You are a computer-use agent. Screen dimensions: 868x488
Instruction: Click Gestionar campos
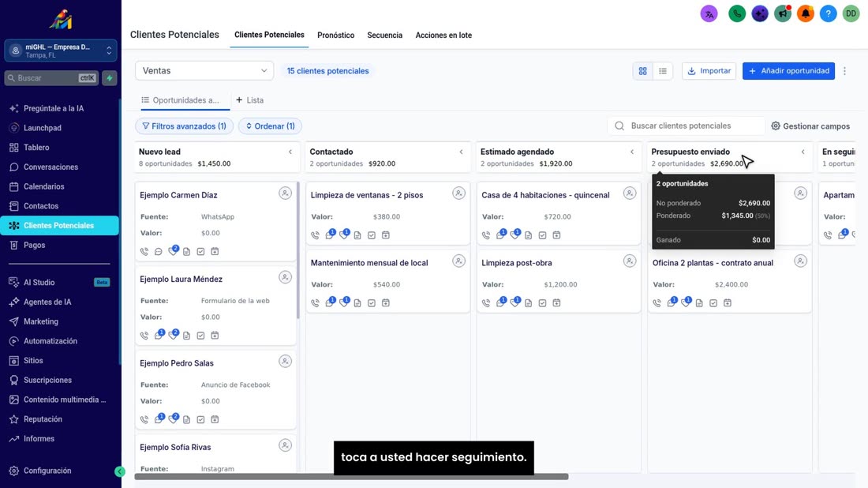coord(810,126)
